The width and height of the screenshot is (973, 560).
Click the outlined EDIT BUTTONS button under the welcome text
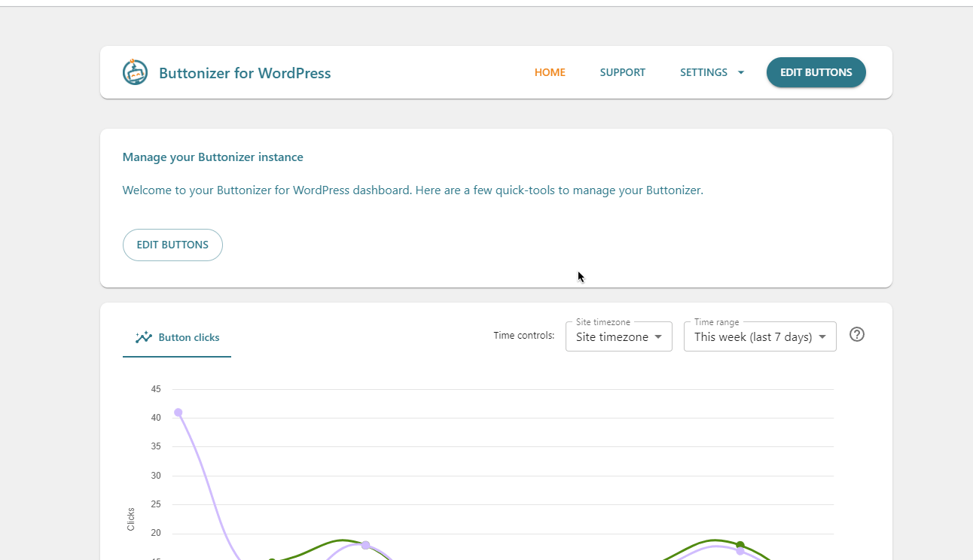pos(172,245)
